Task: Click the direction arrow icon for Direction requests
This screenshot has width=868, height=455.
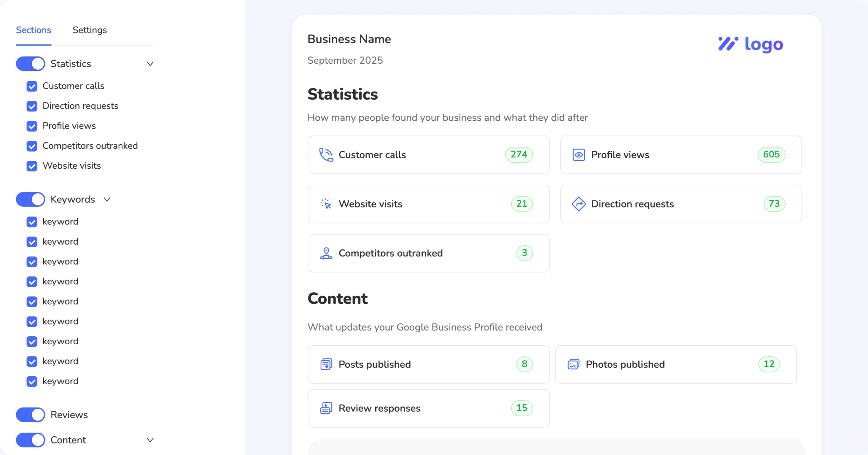Action: pyautogui.click(x=578, y=204)
